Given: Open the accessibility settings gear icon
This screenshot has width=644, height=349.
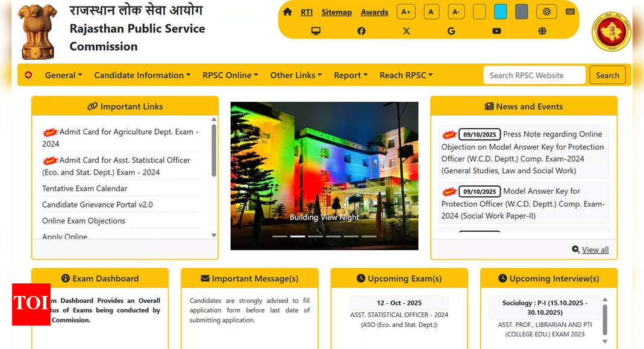Looking at the screenshot, I should point(546,11).
